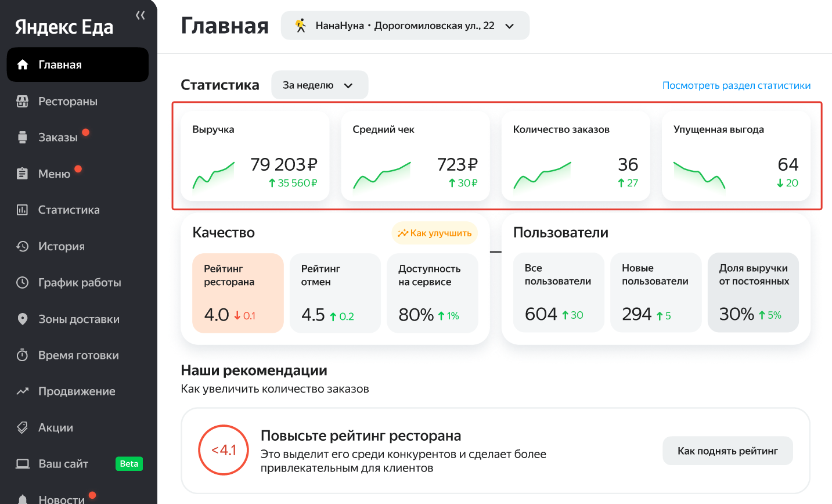Screen dimensions: 832x504
Task: Open Продвижение section
Action: (x=78, y=391)
